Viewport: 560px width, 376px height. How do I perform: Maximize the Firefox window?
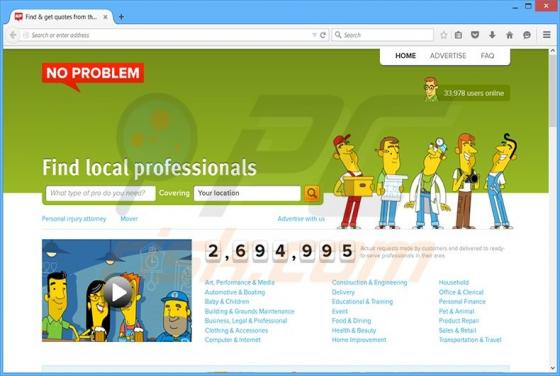click(528, 6)
